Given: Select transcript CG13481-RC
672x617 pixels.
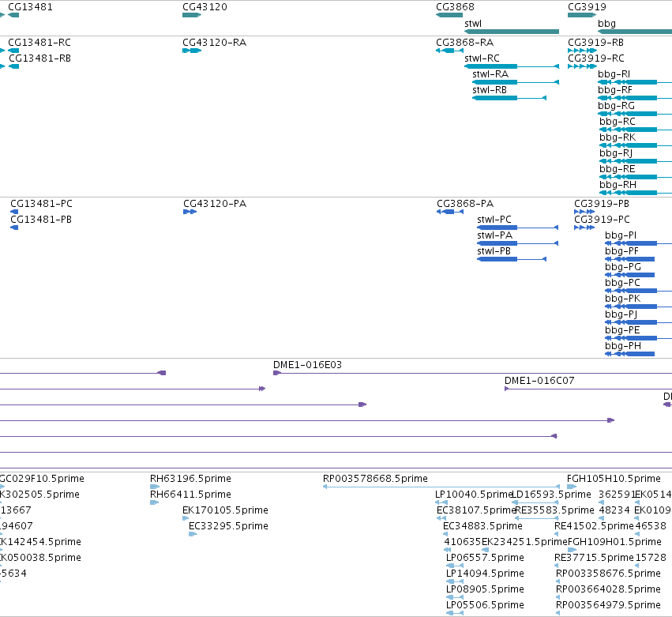Looking at the screenshot, I should coord(39,43).
